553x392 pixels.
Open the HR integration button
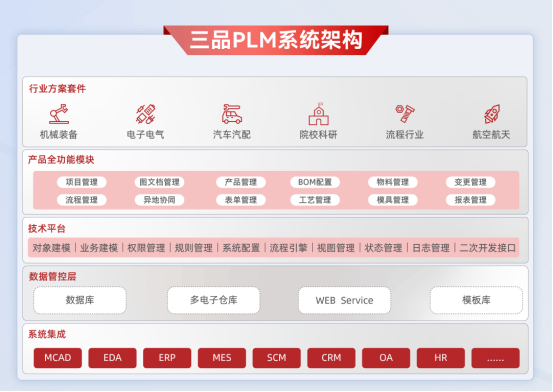[441, 358]
